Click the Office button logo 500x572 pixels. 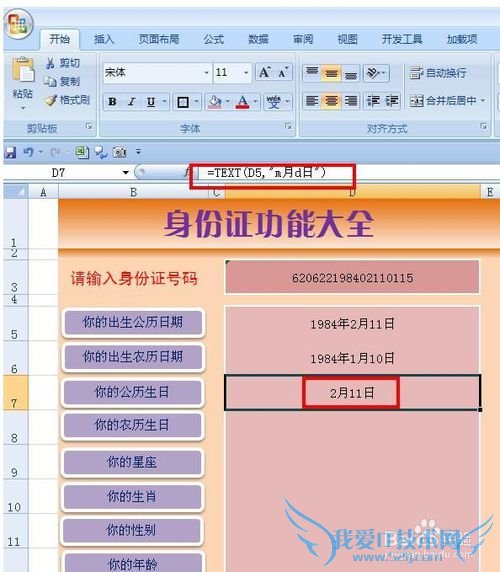click(18, 24)
